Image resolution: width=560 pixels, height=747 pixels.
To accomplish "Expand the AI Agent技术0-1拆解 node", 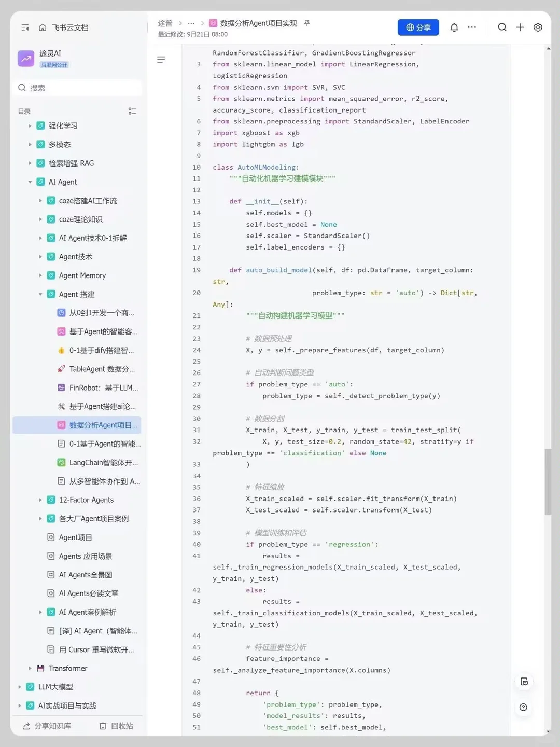I will tap(40, 238).
